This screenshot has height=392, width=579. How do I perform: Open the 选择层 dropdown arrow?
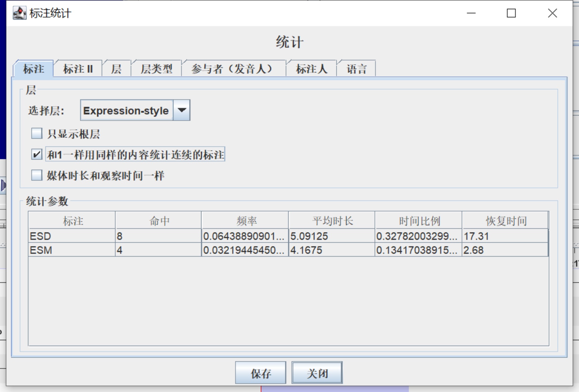tap(182, 110)
